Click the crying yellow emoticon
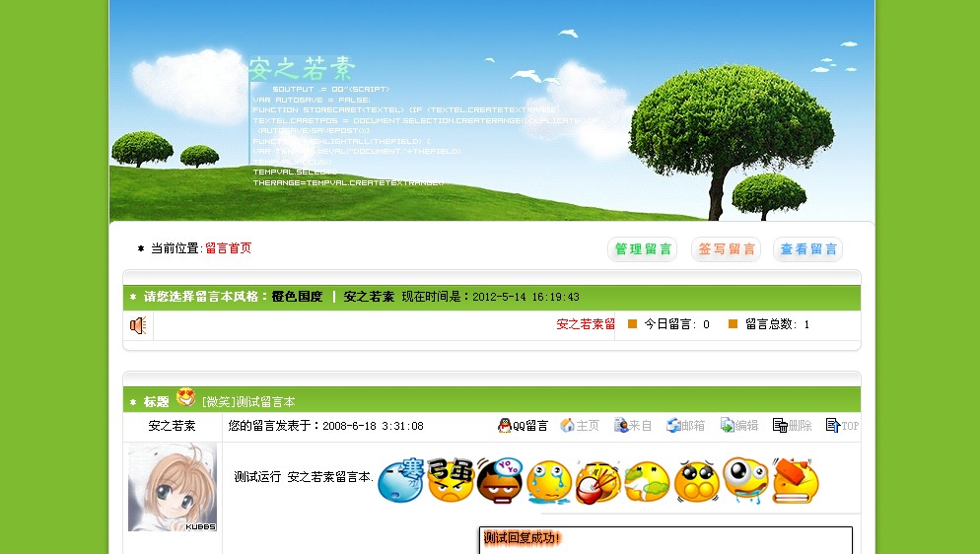The width and height of the screenshot is (980, 554). coord(549,482)
